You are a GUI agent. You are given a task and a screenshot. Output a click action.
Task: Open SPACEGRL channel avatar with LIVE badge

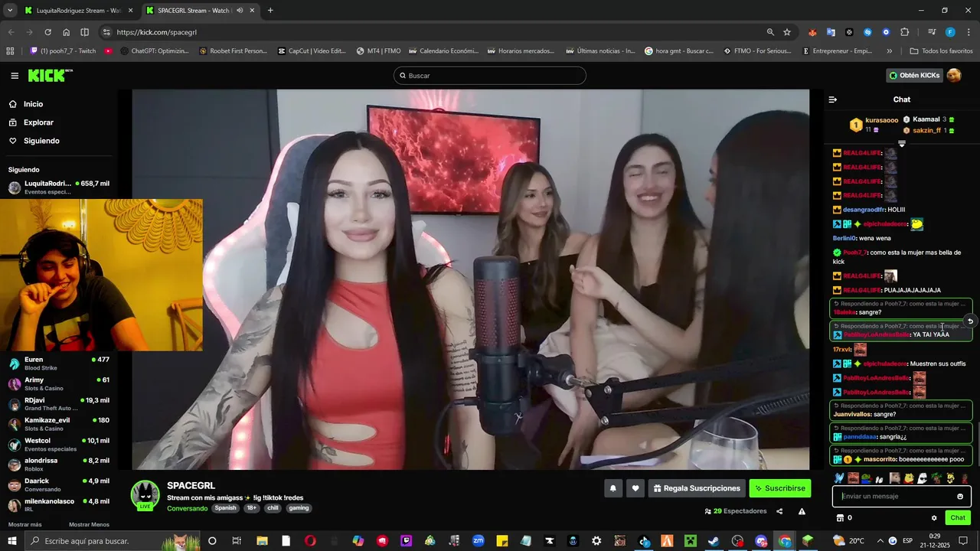coord(145,495)
